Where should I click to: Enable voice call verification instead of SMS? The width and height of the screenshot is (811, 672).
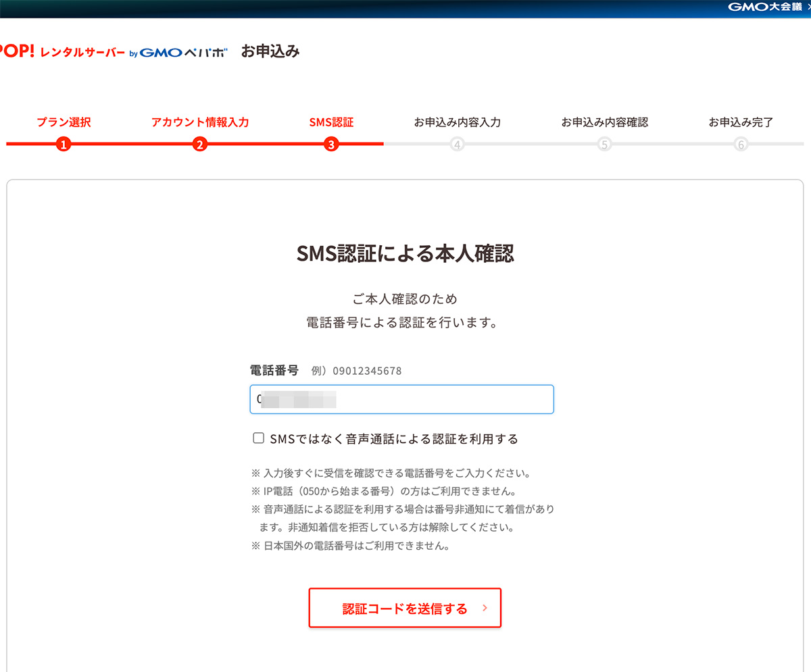coord(258,438)
